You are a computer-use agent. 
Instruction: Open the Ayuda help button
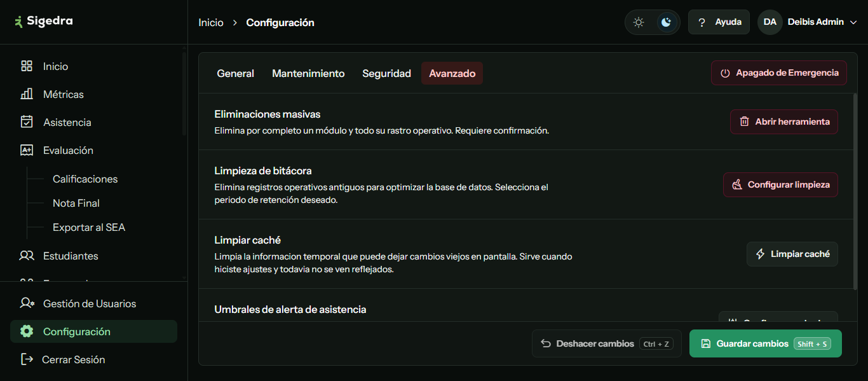pos(719,22)
